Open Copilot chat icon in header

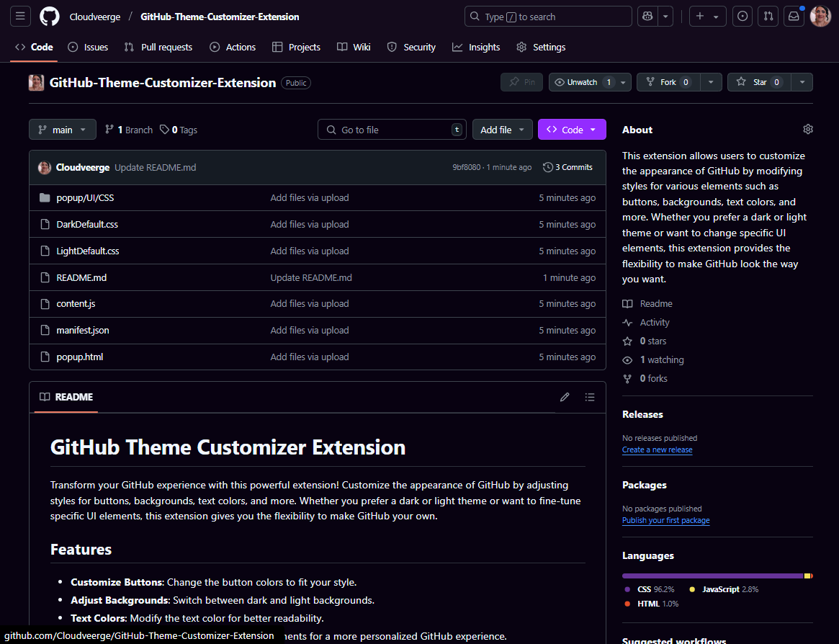pyautogui.click(x=647, y=17)
